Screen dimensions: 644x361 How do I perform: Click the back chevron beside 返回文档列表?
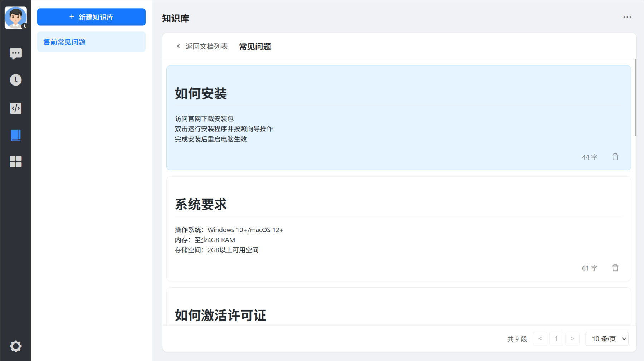click(x=179, y=46)
